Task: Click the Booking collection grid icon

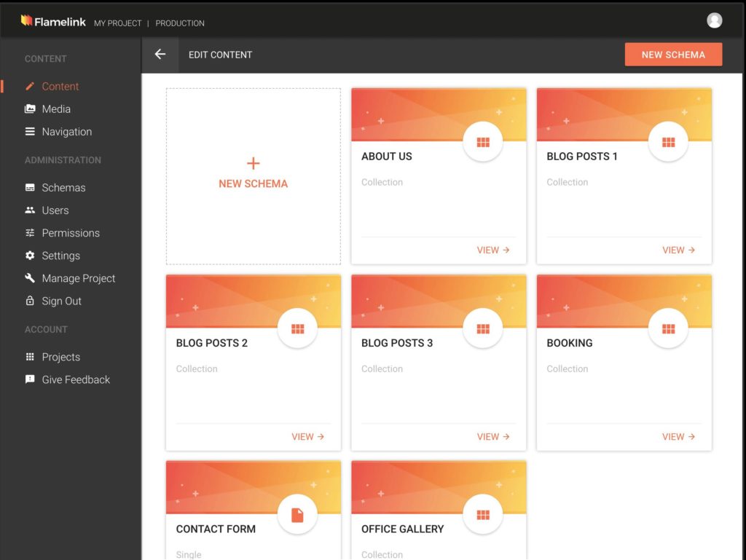Action: click(x=668, y=329)
